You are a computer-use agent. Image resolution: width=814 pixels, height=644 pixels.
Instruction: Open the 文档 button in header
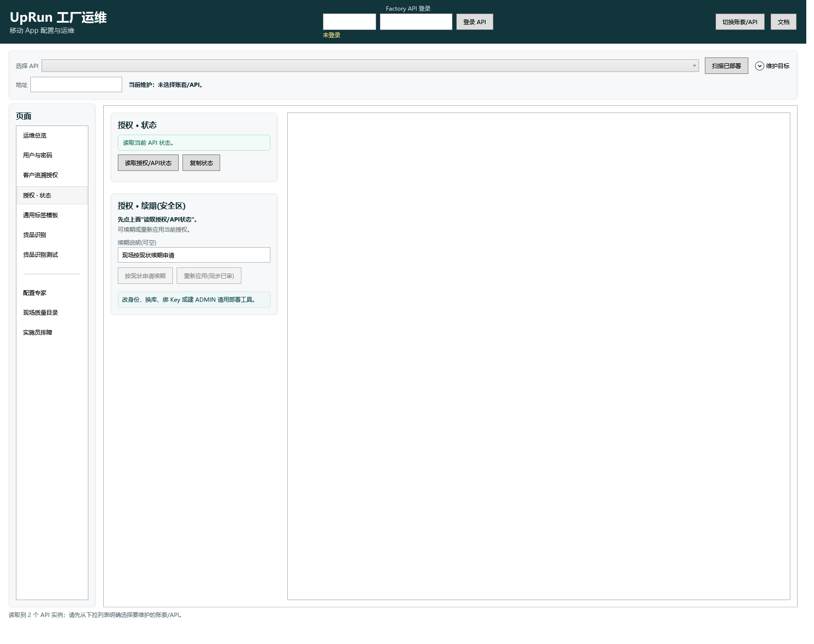coord(783,22)
